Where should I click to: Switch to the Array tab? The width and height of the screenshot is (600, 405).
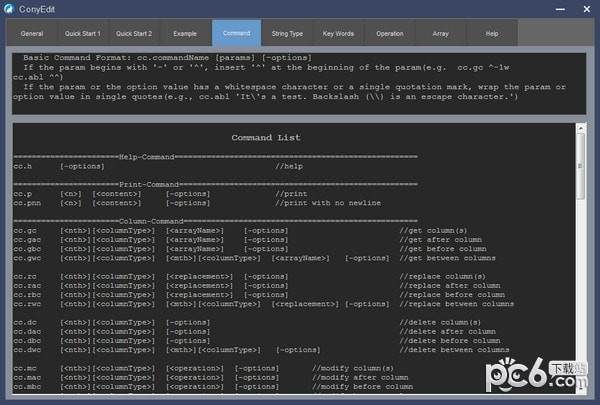point(440,33)
